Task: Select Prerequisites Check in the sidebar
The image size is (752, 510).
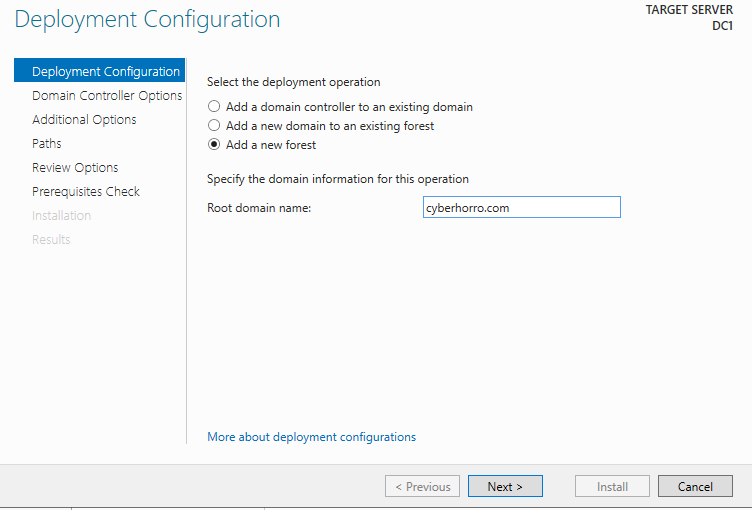Action: pyautogui.click(x=86, y=192)
